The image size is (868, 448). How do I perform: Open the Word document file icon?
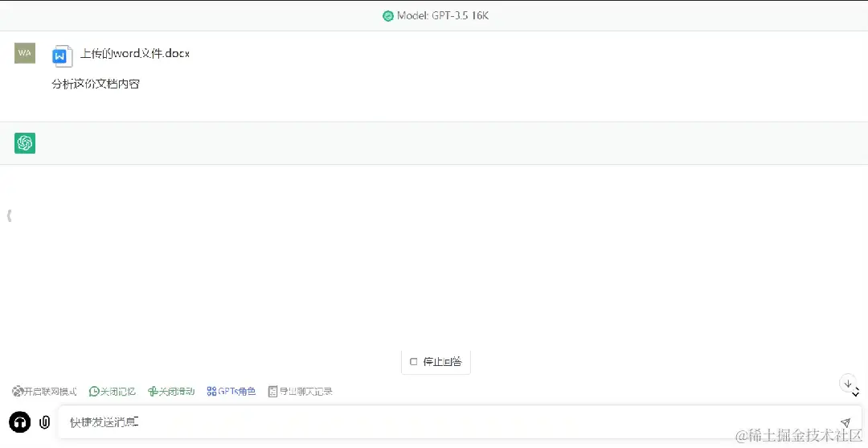point(62,56)
